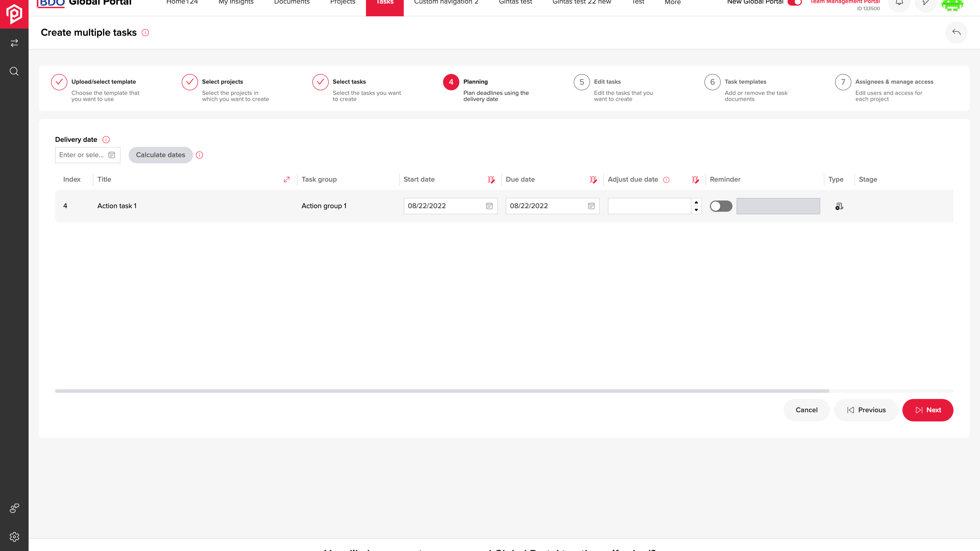Click the Due date bulk edit icon
980x551 pixels.
click(x=593, y=180)
